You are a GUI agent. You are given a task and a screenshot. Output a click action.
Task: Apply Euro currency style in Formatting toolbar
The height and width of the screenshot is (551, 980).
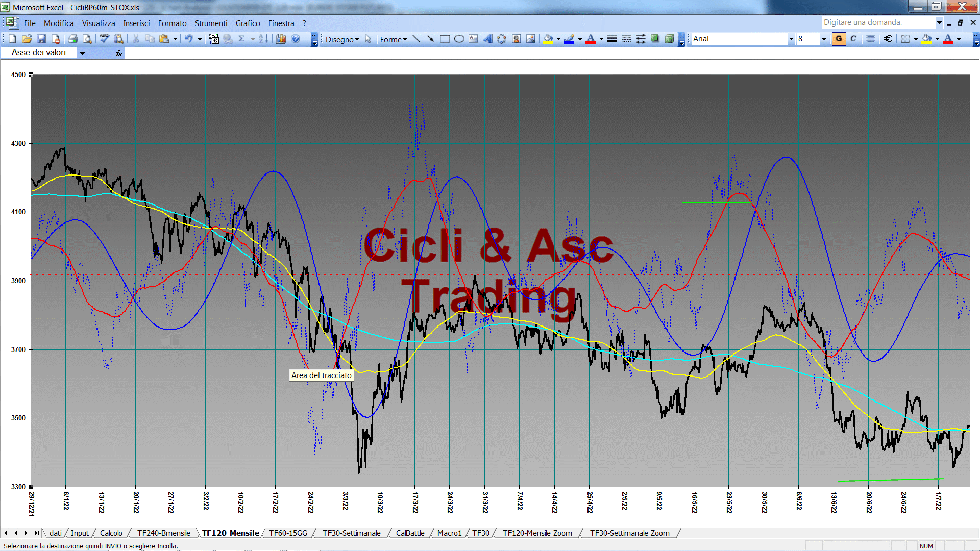pyautogui.click(x=888, y=39)
